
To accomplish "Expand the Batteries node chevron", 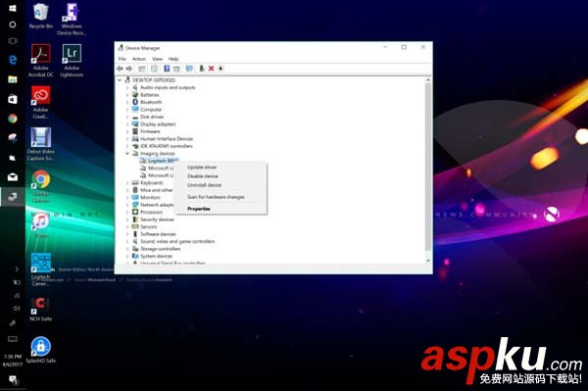I will coord(127,95).
